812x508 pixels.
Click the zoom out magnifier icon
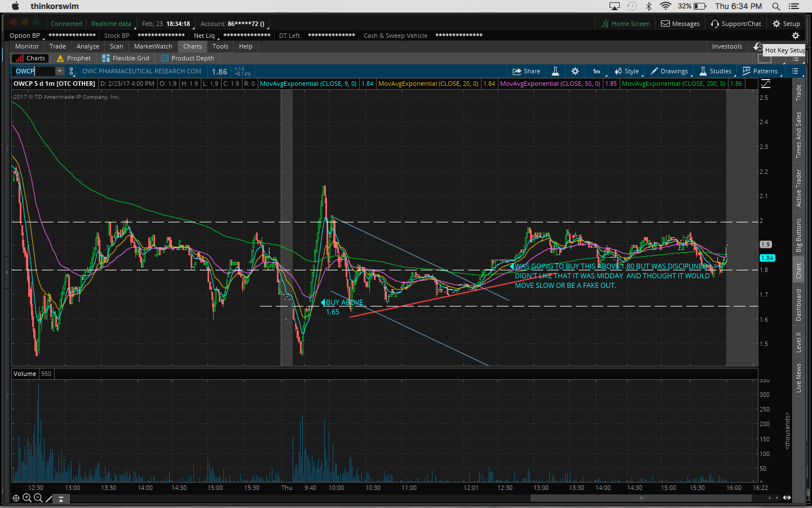[38, 498]
